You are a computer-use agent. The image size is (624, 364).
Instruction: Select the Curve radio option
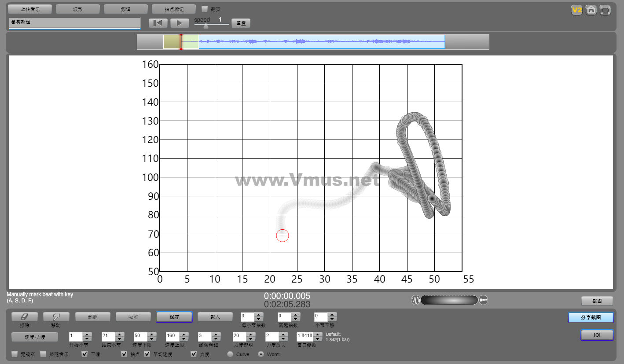click(x=230, y=354)
